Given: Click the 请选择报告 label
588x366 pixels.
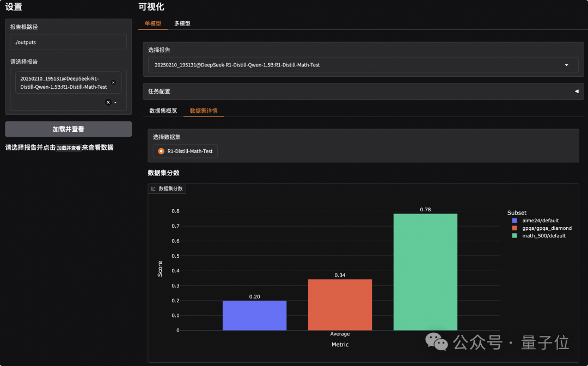Looking at the screenshot, I should [24, 62].
